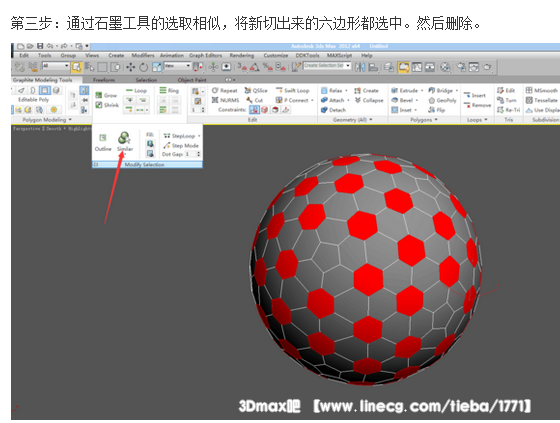Click the Inset button
The height and width of the screenshot is (423, 560).
click(x=402, y=110)
